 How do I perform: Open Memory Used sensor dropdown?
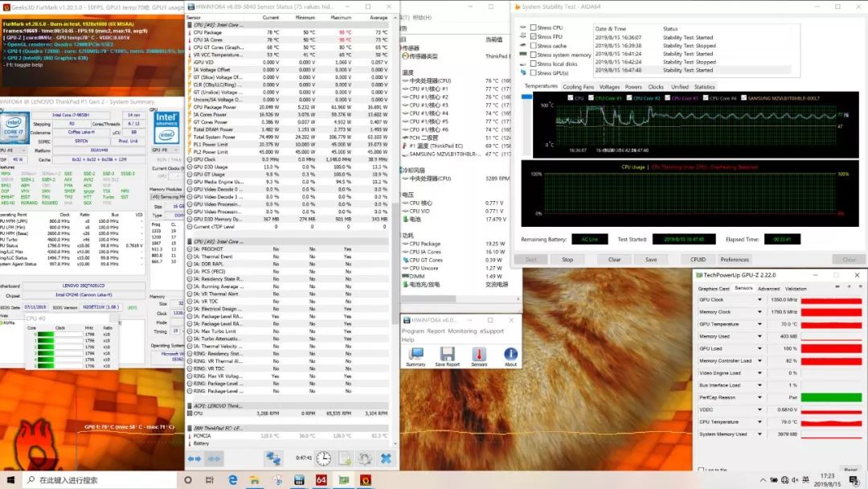[759, 336]
